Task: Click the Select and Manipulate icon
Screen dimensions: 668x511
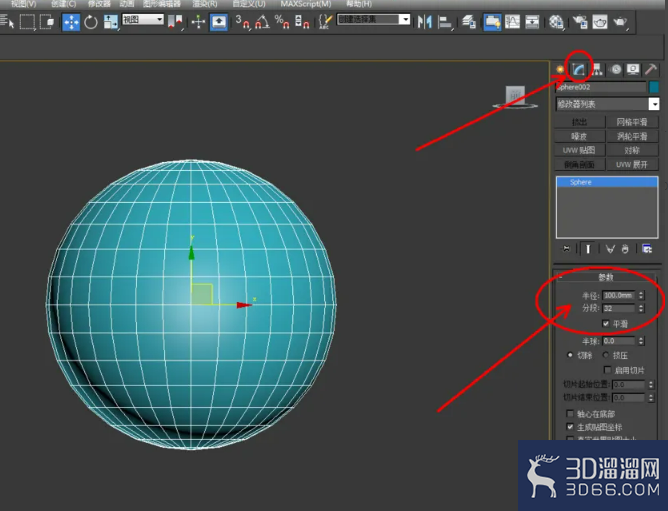Action: (199, 22)
